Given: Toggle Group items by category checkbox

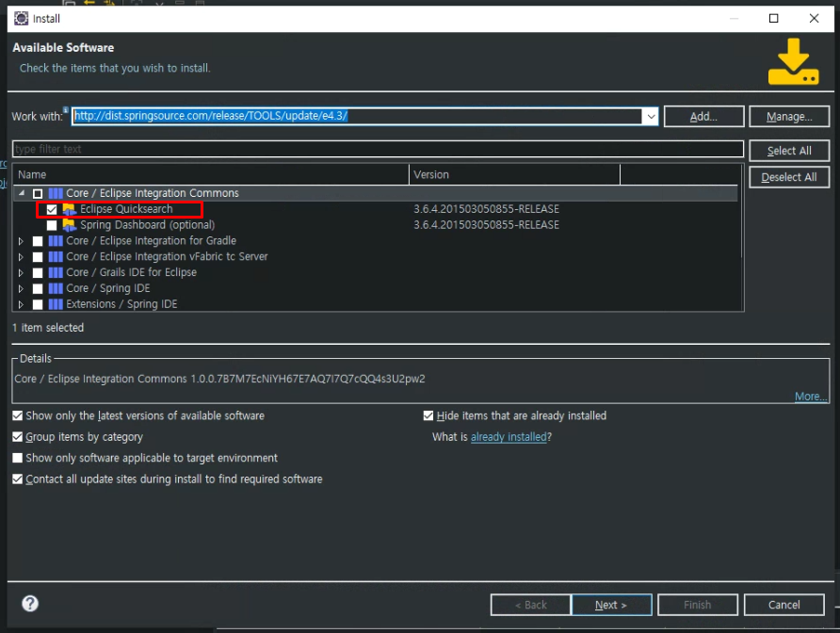Looking at the screenshot, I should point(18,437).
